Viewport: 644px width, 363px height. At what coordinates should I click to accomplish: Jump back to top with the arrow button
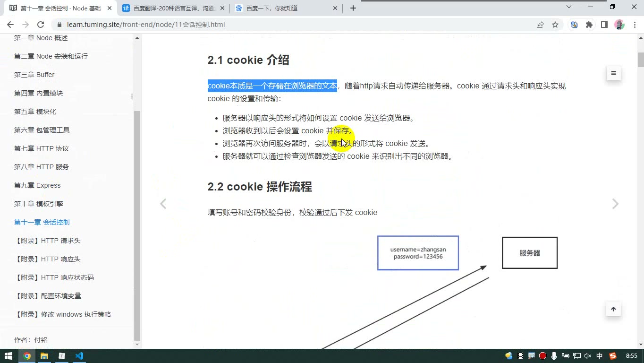613,309
